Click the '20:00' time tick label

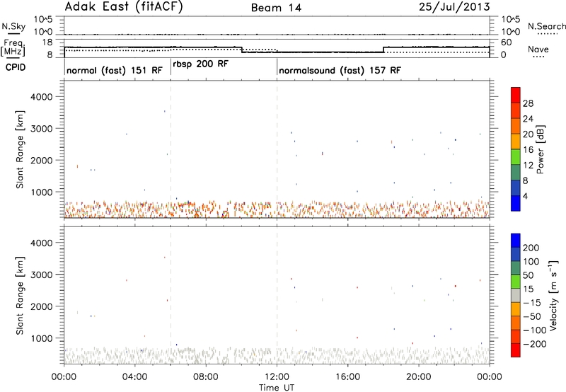click(x=419, y=377)
